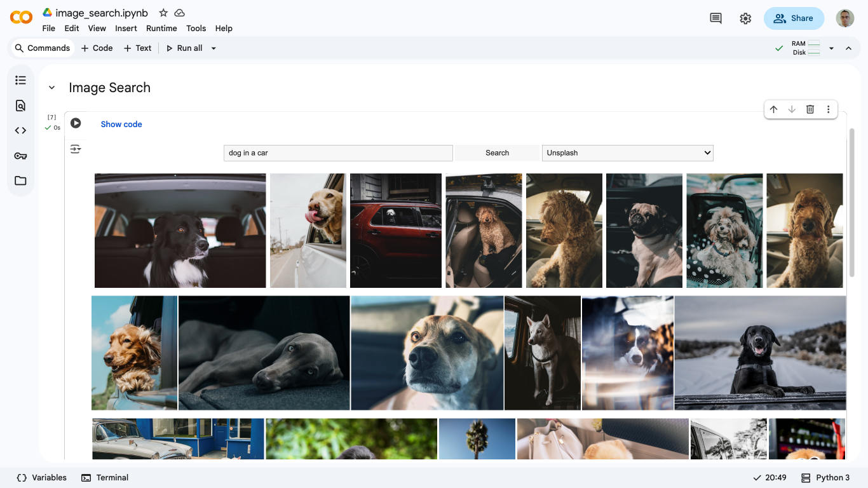
Task: Open the table of contents panel
Action: click(20, 79)
